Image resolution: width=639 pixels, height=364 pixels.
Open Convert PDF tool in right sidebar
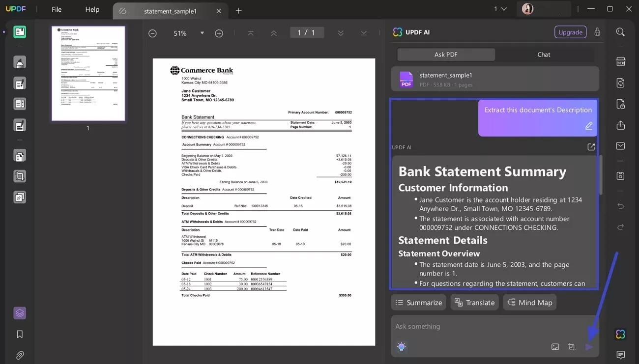[620, 83]
